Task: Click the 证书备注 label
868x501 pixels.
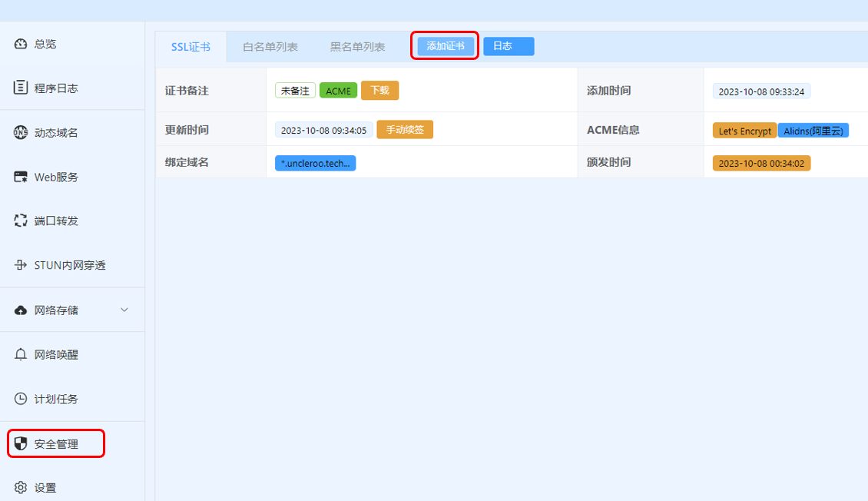Action: (x=187, y=91)
